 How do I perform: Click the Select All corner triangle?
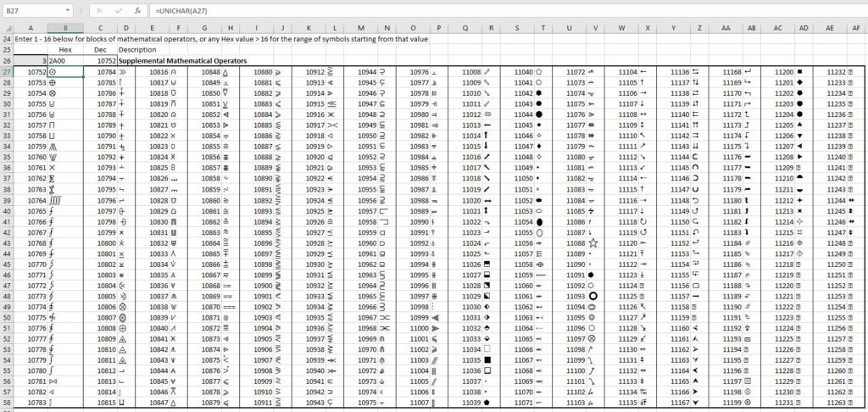[x=7, y=28]
